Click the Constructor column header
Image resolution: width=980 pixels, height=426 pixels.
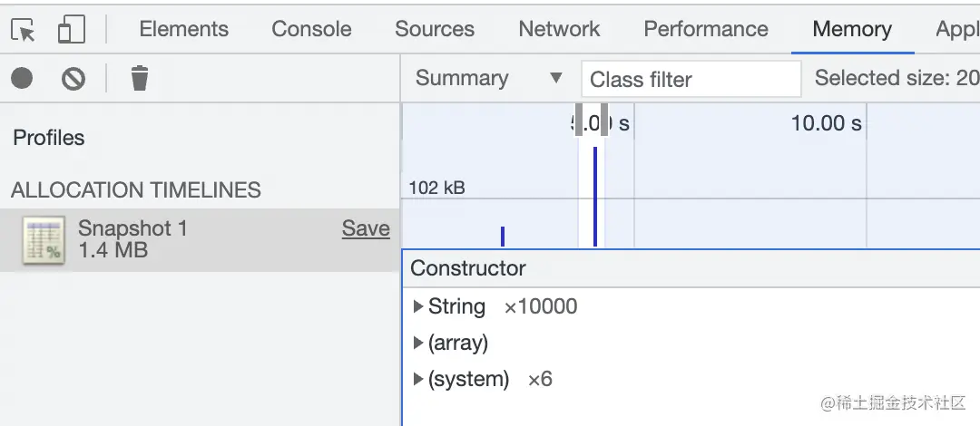(468, 268)
